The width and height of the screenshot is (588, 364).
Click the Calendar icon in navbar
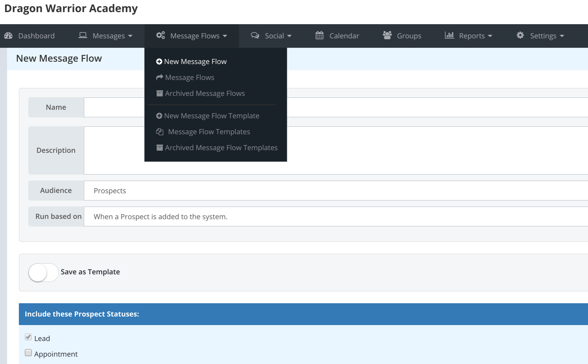point(319,35)
